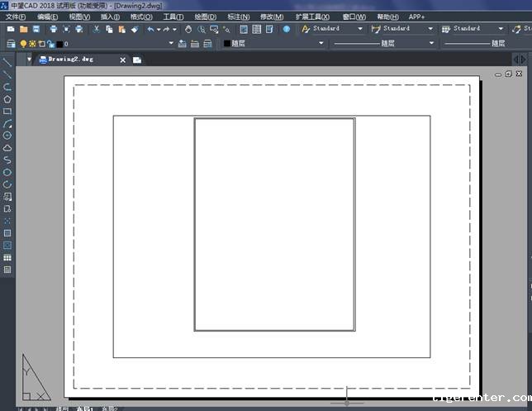Open the 绘图(D) menu
532x411 pixels.
[206, 17]
